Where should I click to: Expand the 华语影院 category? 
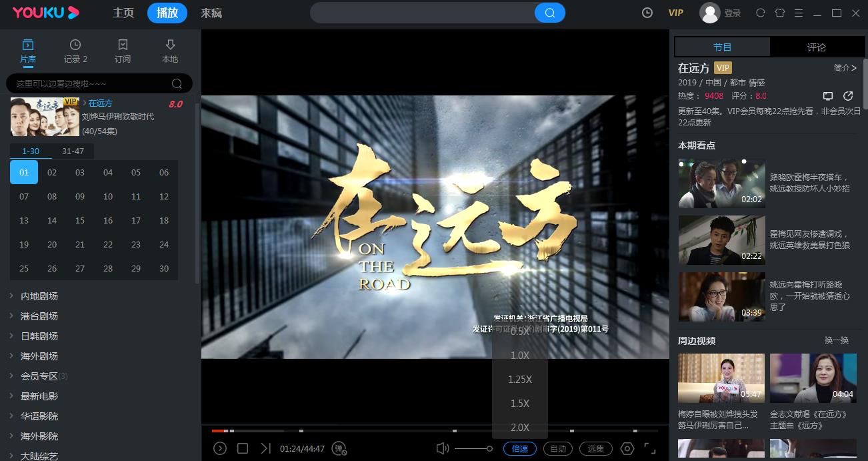pos(39,416)
